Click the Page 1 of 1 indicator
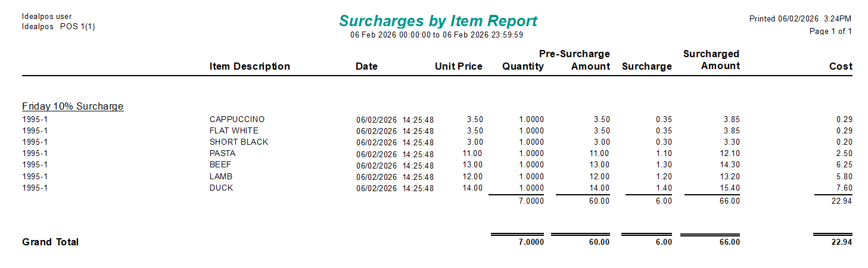Viewport: 868px width, 268px height. [x=830, y=32]
